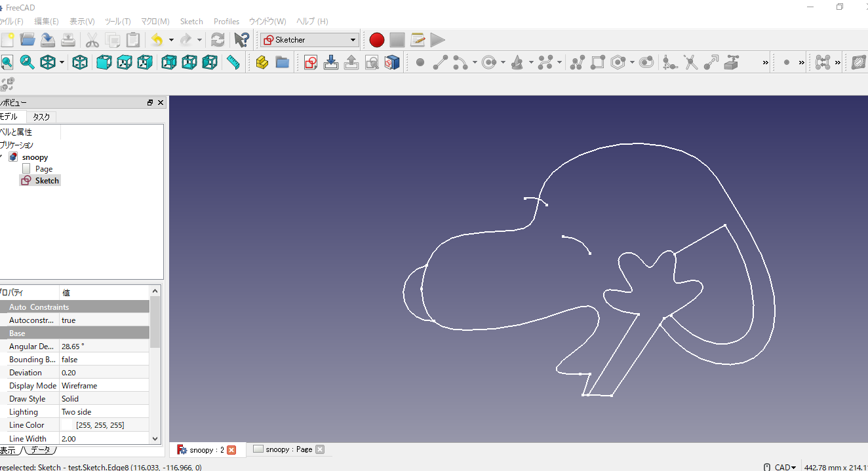Viewport: 868px width, 471px height.
Task: Start recording a macro with red circle
Action: pos(376,40)
